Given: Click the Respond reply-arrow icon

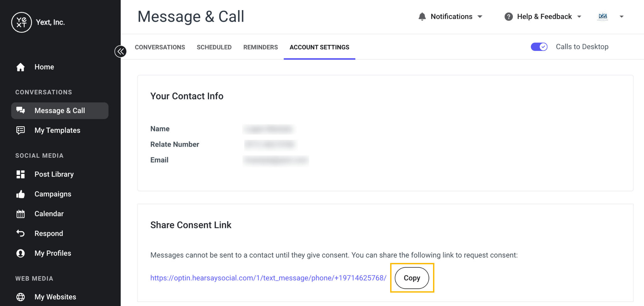Looking at the screenshot, I should coord(20,233).
